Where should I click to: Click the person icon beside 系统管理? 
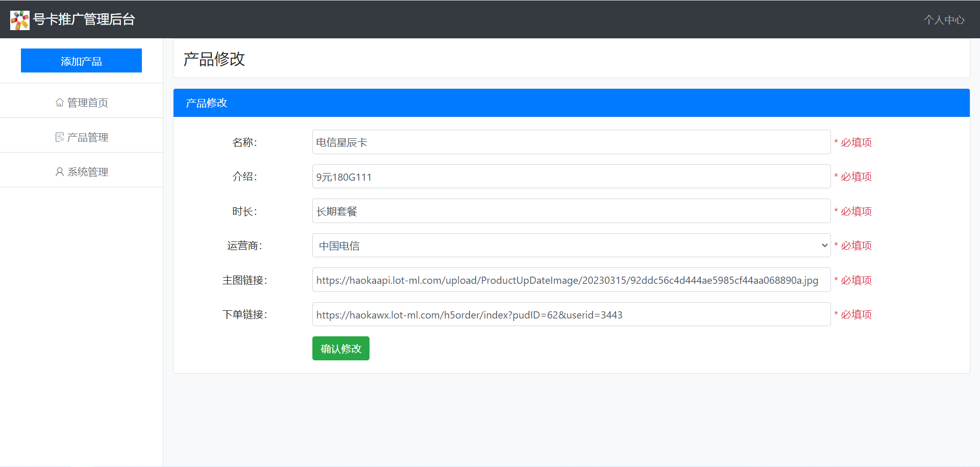pyautogui.click(x=59, y=171)
